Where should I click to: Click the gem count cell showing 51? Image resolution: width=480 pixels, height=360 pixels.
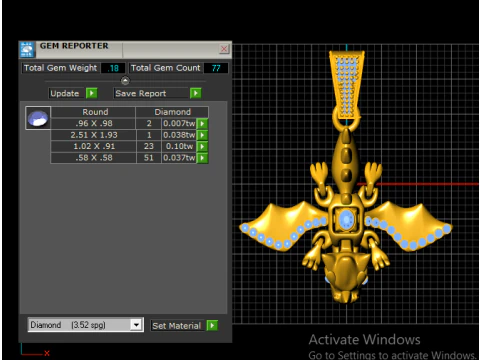point(149,157)
